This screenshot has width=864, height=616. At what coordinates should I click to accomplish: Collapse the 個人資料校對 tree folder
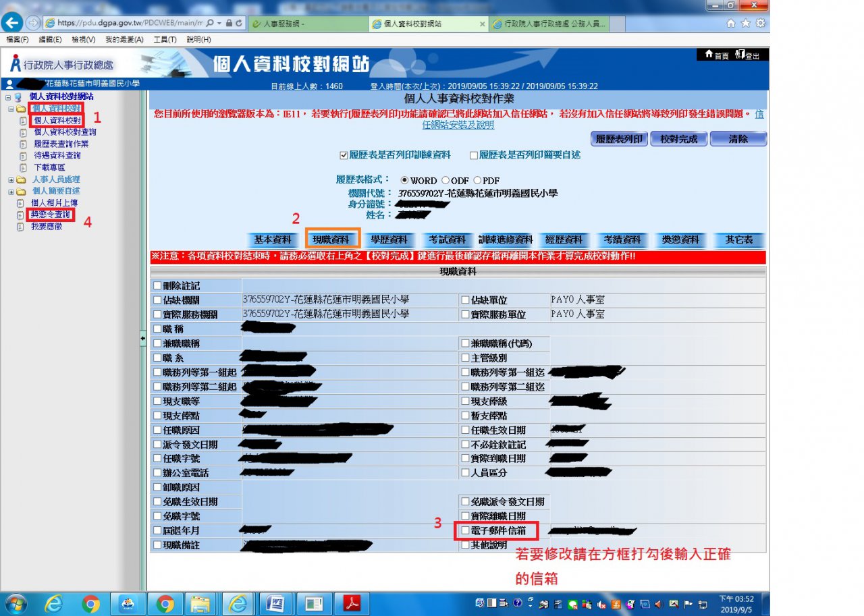11,109
